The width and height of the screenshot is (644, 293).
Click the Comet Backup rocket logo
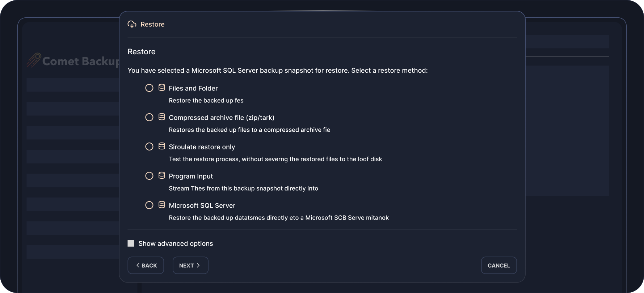pyautogui.click(x=33, y=60)
